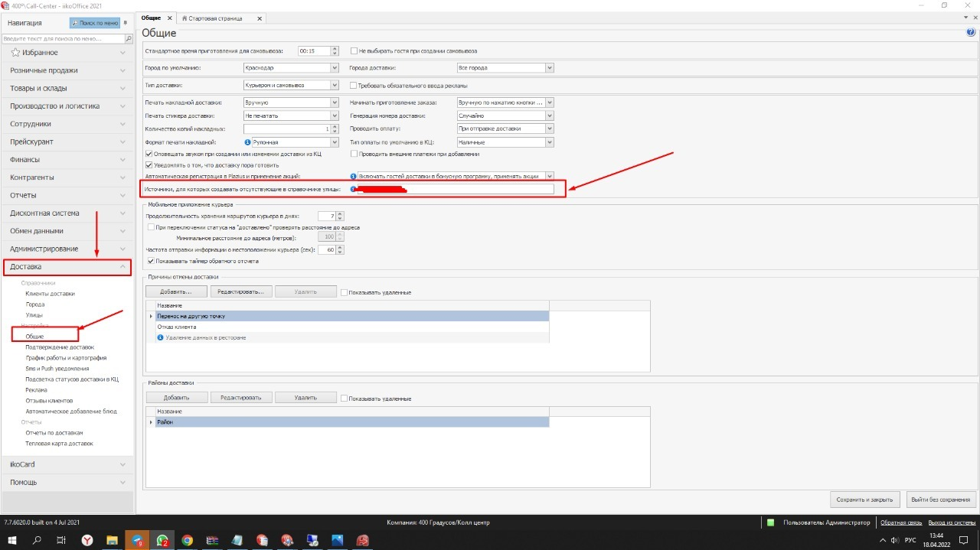This screenshot has width=980, height=550.
Task: Open the Windows notification center icon
Action: (964, 540)
